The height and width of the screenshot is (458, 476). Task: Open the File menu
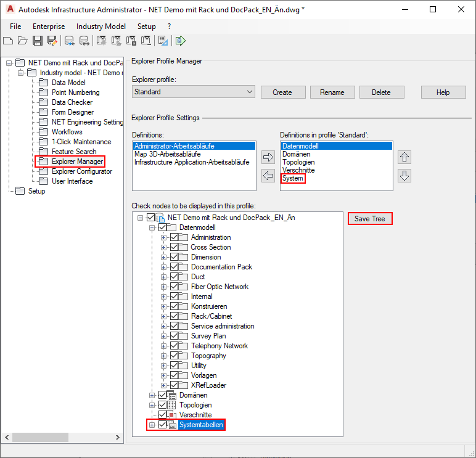(x=15, y=27)
